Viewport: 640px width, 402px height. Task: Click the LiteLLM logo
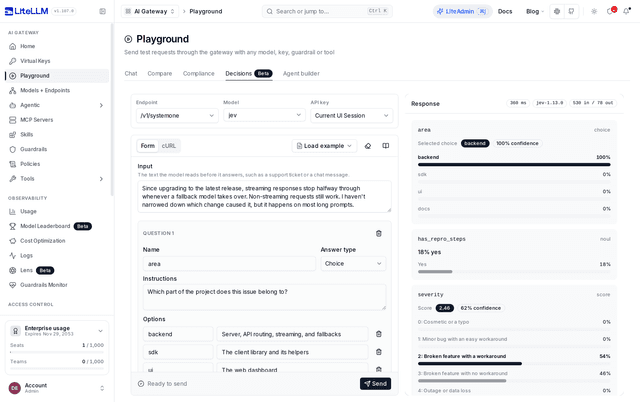coord(27,11)
